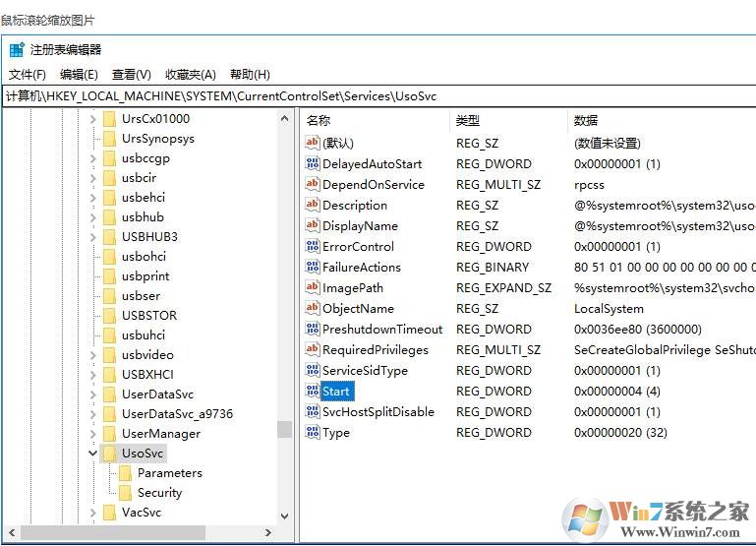Image resolution: width=756 pixels, height=546 pixels.
Task: Collapse the UsoSvc tree node
Action: pos(93,454)
